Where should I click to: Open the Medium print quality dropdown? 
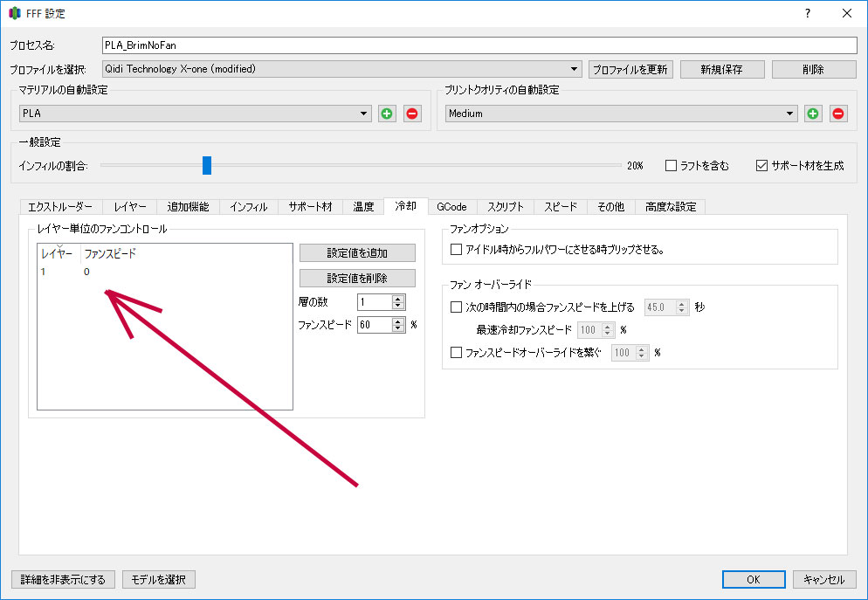click(x=621, y=114)
